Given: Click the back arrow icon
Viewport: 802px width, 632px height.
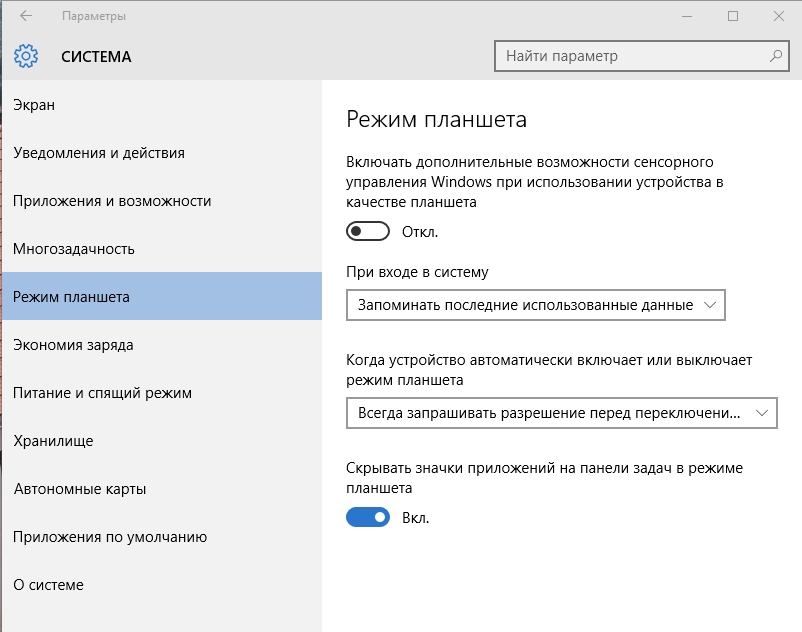Looking at the screenshot, I should [x=26, y=16].
